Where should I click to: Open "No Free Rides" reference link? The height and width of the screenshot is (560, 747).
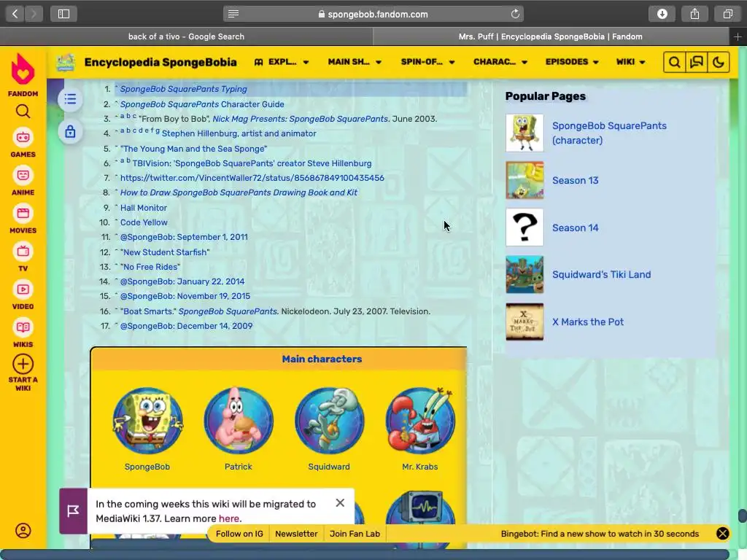pyautogui.click(x=150, y=267)
